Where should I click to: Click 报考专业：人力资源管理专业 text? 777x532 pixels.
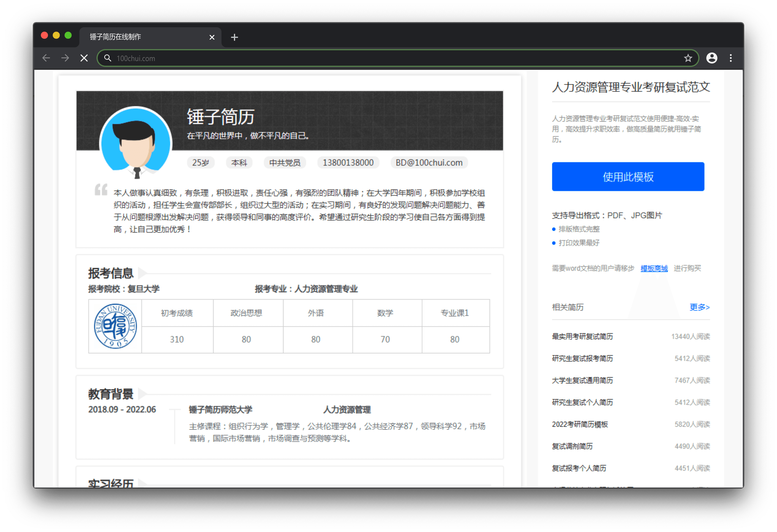306,289
